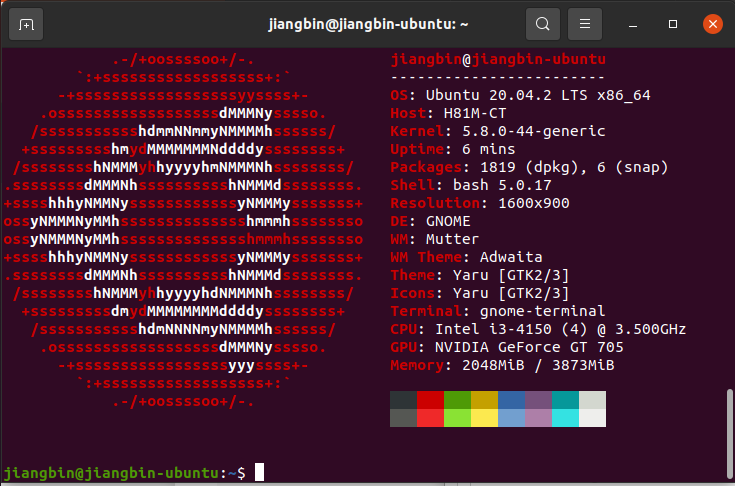This screenshot has width=735, height=486.
Task: Click the bright yellow color block
Action: pos(484,418)
